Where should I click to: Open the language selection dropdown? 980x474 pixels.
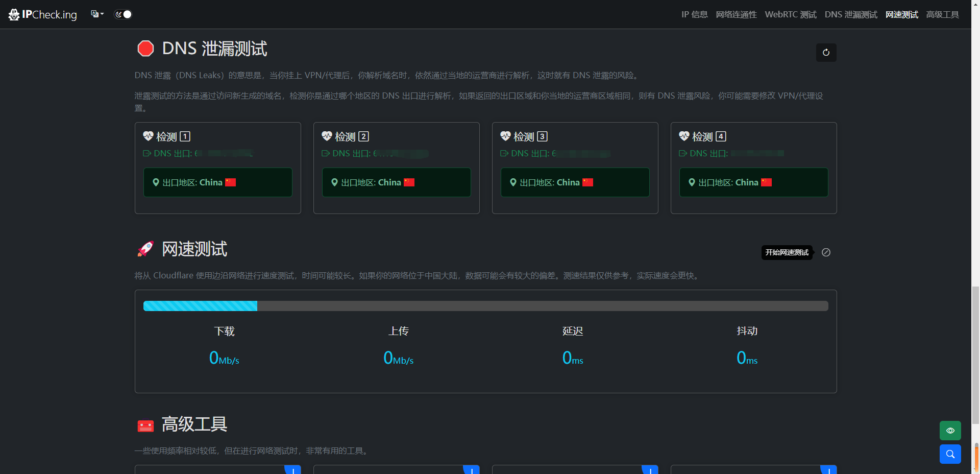pyautogui.click(x=97, y=14)
